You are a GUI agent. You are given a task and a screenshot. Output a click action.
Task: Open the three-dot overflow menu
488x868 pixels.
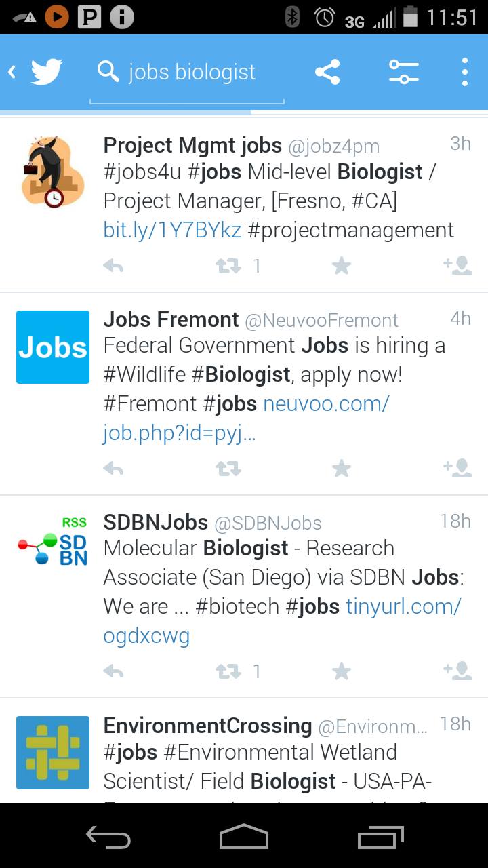click(464, 72)
